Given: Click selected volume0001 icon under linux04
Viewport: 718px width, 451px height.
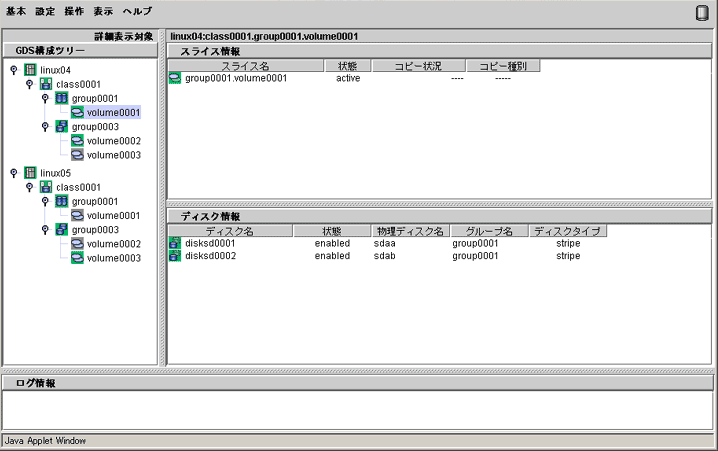Looking at the screenshot, I should 77,113.
